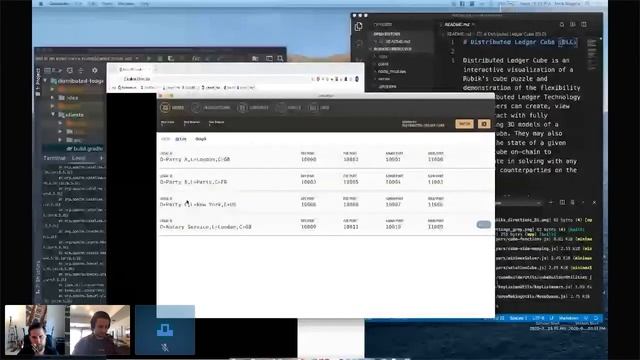The width and height of the screenshot is (640, 360).
Task: Click UTF-8 encoding in VS Code status bar
Action: (x=538, y=318)
